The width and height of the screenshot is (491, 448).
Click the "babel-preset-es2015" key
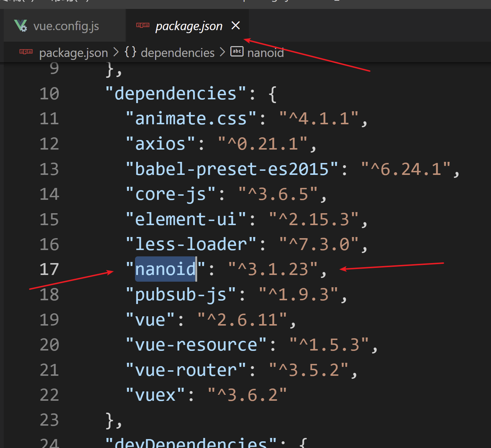(232, 169)
